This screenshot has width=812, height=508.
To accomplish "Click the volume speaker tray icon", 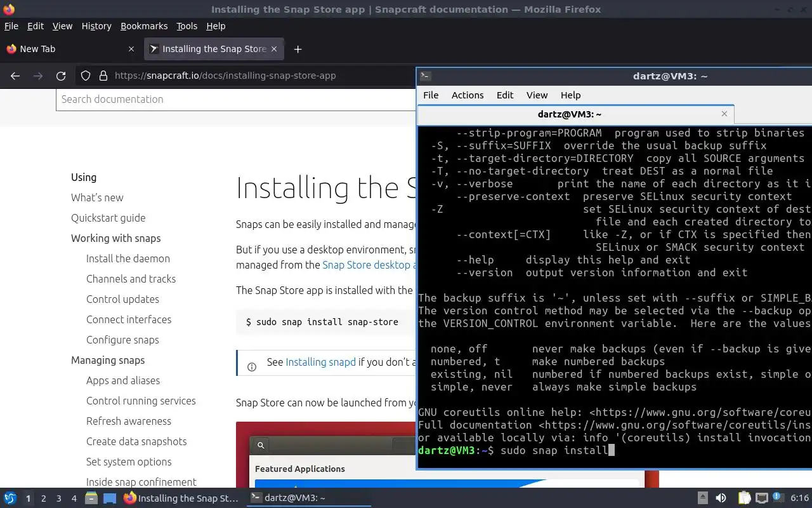I will click(x=721, y=498).
